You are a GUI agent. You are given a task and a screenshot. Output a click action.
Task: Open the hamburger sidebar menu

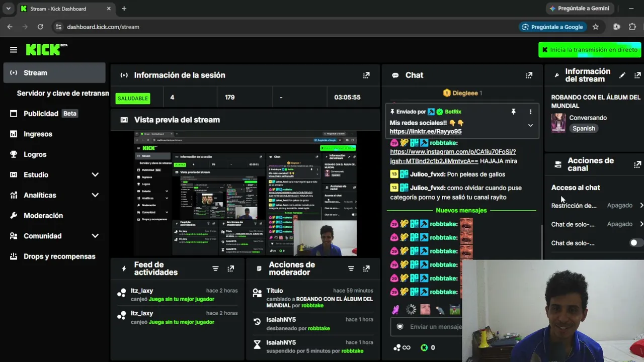tap(14, 50)
